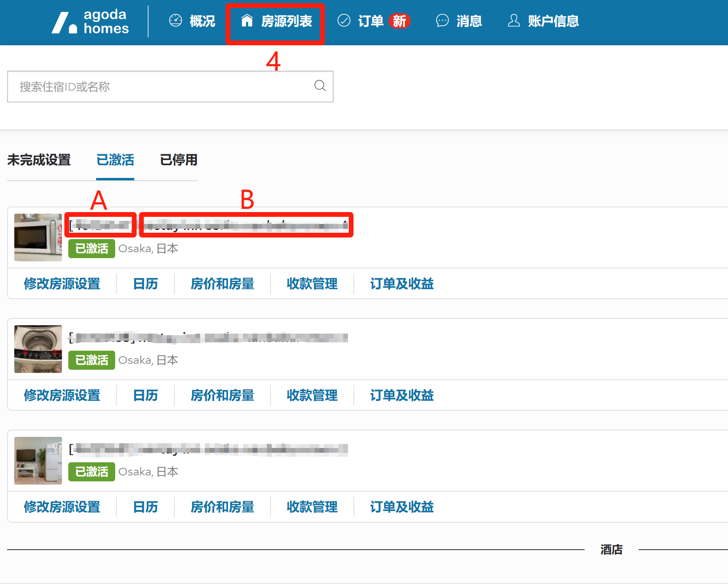Open 订单及收益 for the living room listing
This screenshot has width=728, height=585.
click(402, 507)
